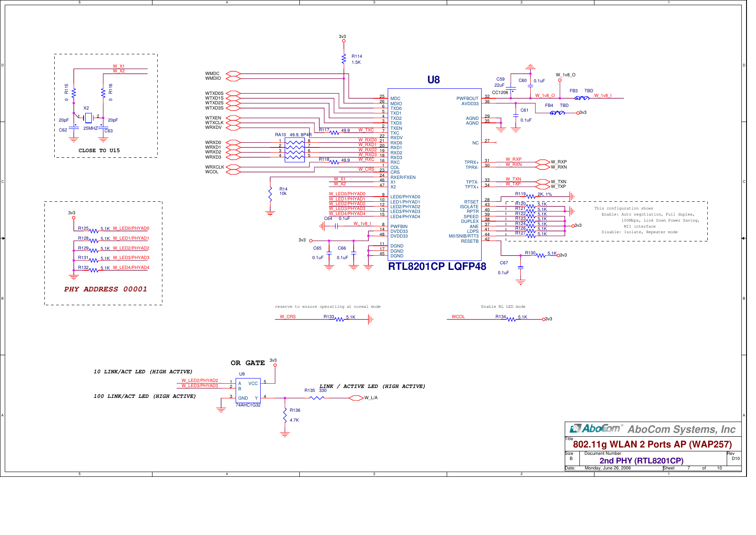Select the 'This configuration shows' note line

(x=624, y=209)
